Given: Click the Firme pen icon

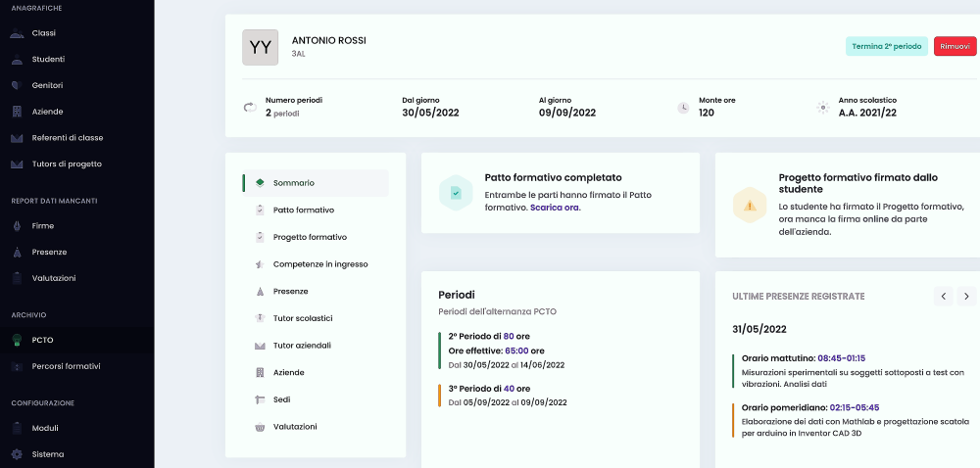Looking at the screenshot, I should (x=17, y=226).
